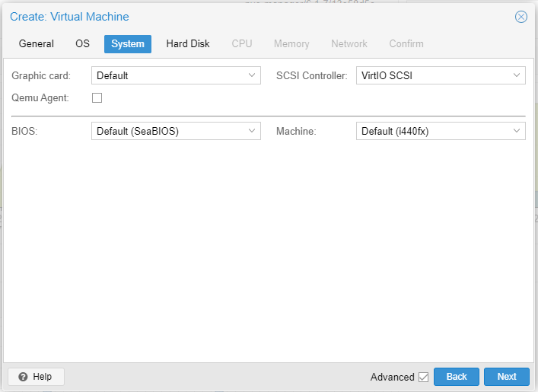Click the Help button label
The height and width of the screenshot is (392, 538).
[x=42, y=377]
